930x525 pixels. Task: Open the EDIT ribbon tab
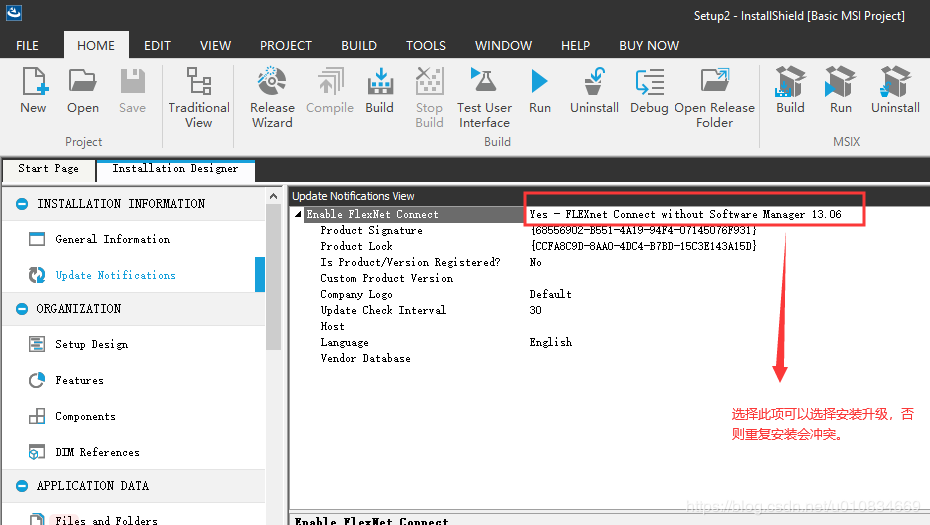pos(157,46)
